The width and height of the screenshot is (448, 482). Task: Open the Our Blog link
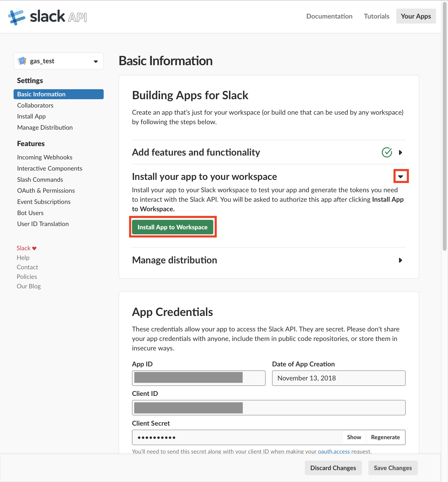29,286
